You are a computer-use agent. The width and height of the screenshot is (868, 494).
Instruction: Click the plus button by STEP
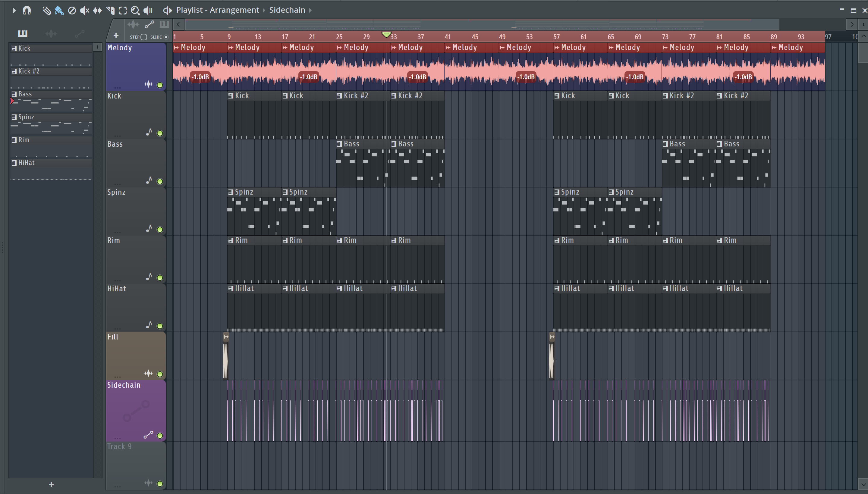click(116, 35)
